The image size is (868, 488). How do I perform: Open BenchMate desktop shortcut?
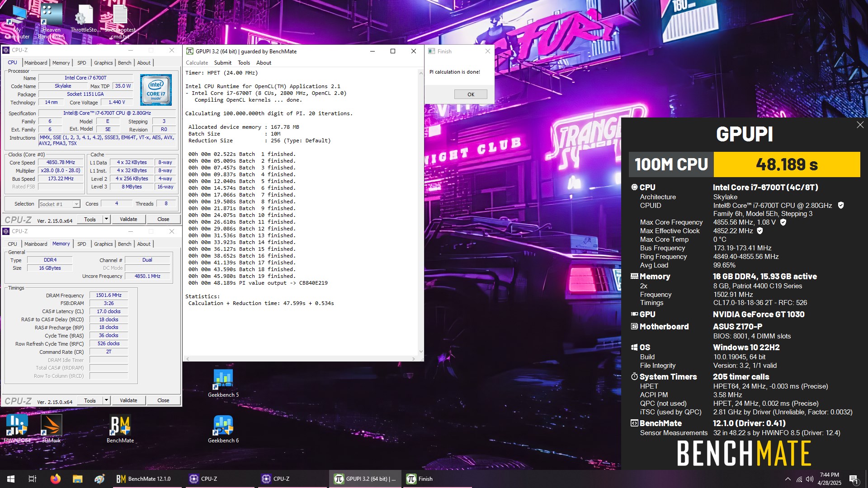[x=120, y=429]
